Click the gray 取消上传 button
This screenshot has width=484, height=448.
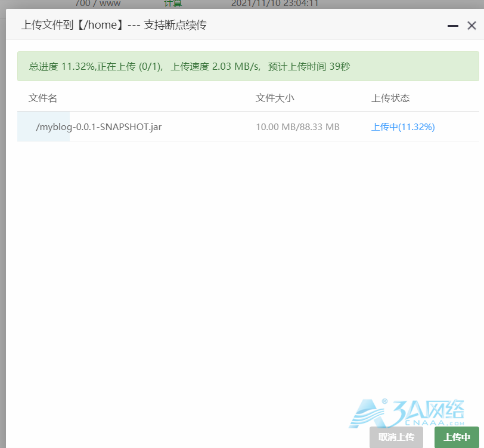[x=396, y=437]
